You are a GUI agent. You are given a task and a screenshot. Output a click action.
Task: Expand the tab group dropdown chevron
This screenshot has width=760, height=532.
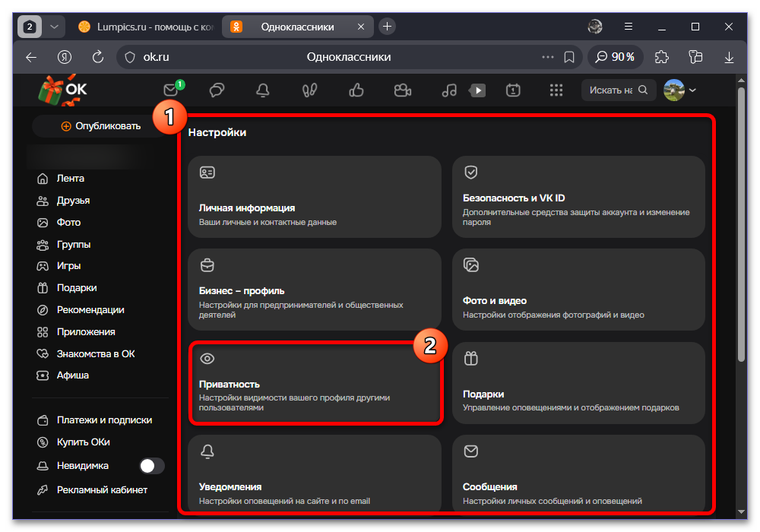(x=54, y=27)
